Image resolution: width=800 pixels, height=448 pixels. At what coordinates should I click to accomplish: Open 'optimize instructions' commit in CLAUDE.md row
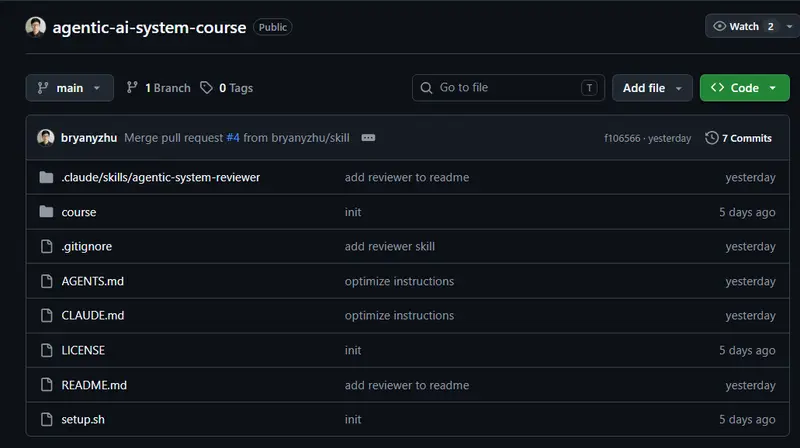click(x=399, y=315)
